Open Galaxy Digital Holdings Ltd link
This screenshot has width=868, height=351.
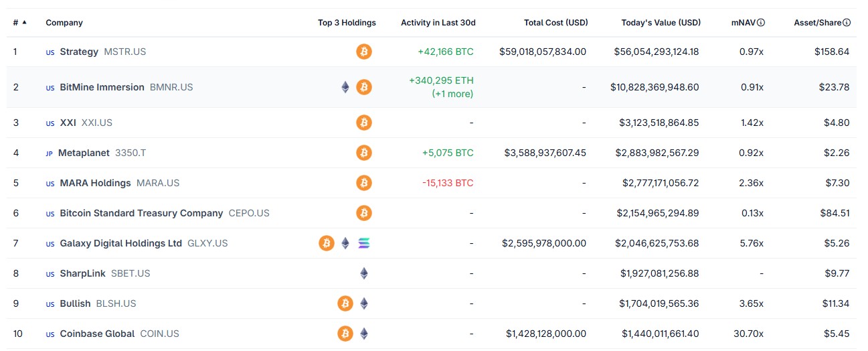120,243
